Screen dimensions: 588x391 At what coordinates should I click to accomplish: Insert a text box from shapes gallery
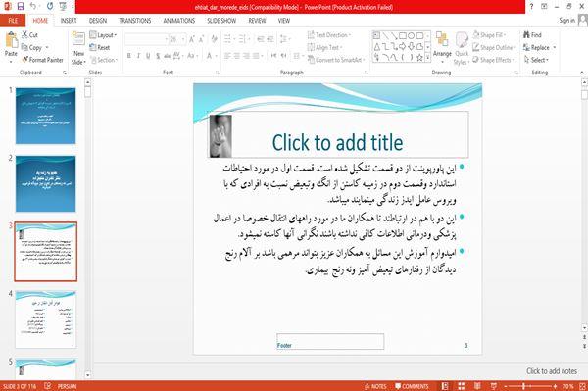(x=377, y=36)
